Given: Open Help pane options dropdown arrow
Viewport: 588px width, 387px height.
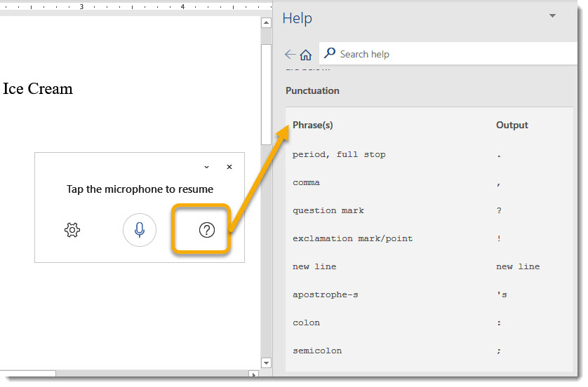Looking at the screenshot, I should click(x=552, y=15).
